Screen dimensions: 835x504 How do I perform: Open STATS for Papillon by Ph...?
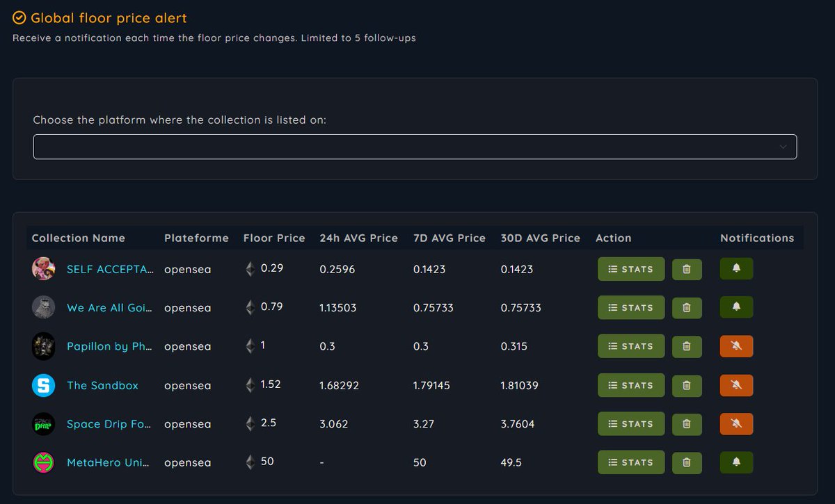[x=631, y=346]
